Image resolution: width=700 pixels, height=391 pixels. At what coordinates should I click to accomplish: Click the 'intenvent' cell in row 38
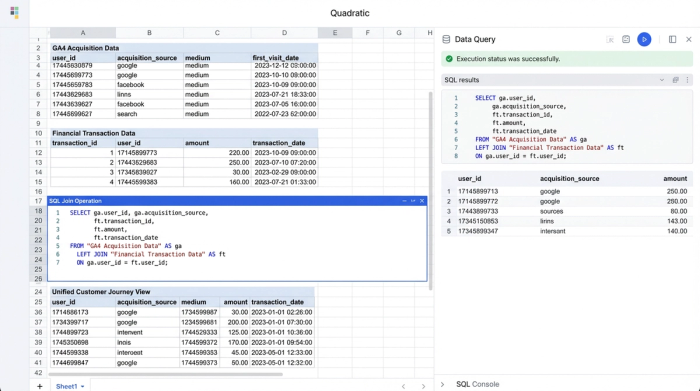pos(148,332)
